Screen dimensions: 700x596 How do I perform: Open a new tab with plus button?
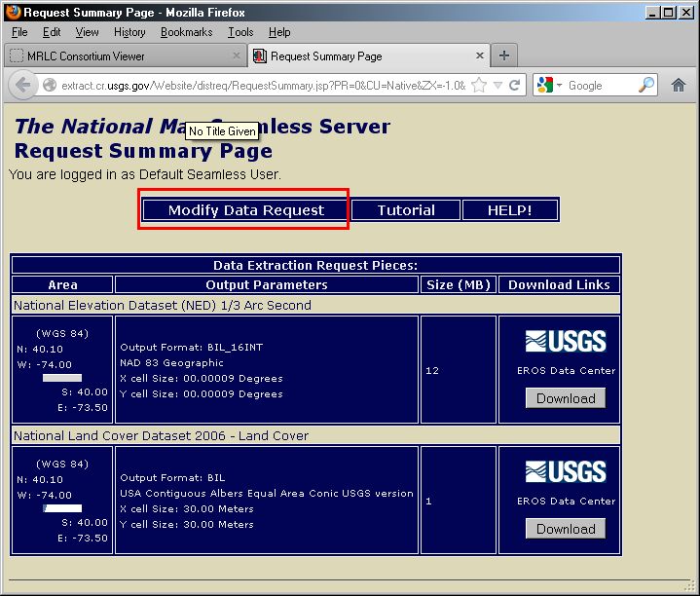point(504,56)
